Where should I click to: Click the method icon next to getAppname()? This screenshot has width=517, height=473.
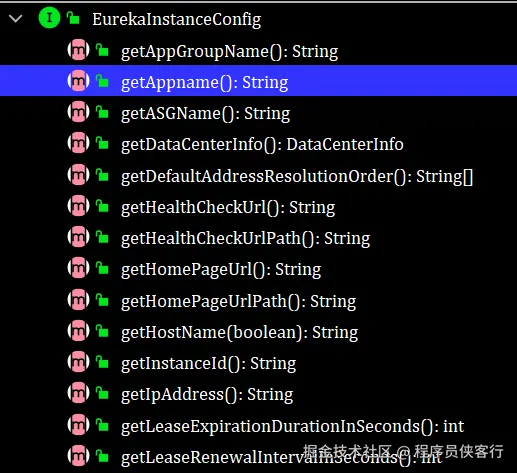tap(78, 81)
